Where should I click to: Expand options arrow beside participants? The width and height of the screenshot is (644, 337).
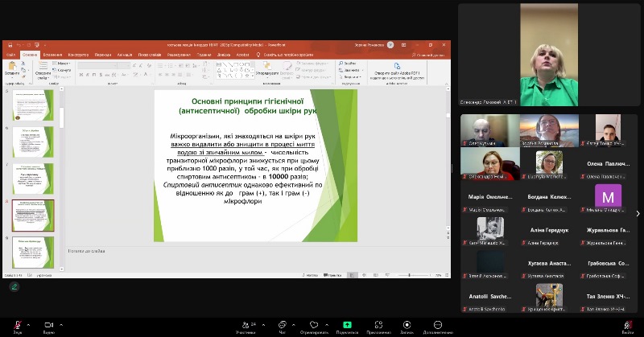(262, 323)
